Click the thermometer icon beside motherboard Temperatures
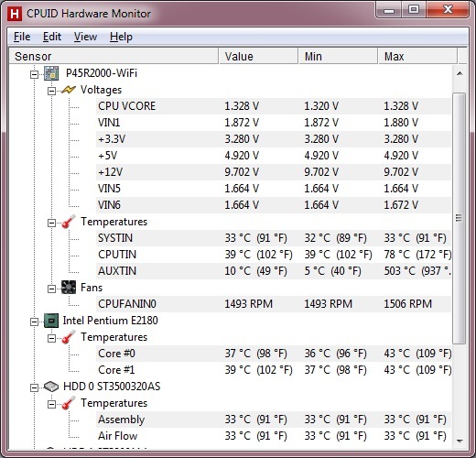This screenshot has width=476, height=458. pyautogui.click(x=69, y=222)
